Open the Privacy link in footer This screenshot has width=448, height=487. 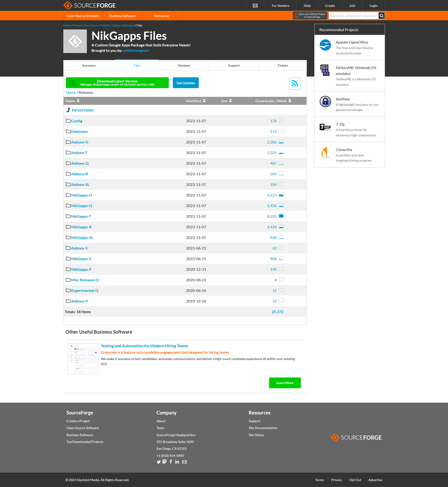pos(336,480)
